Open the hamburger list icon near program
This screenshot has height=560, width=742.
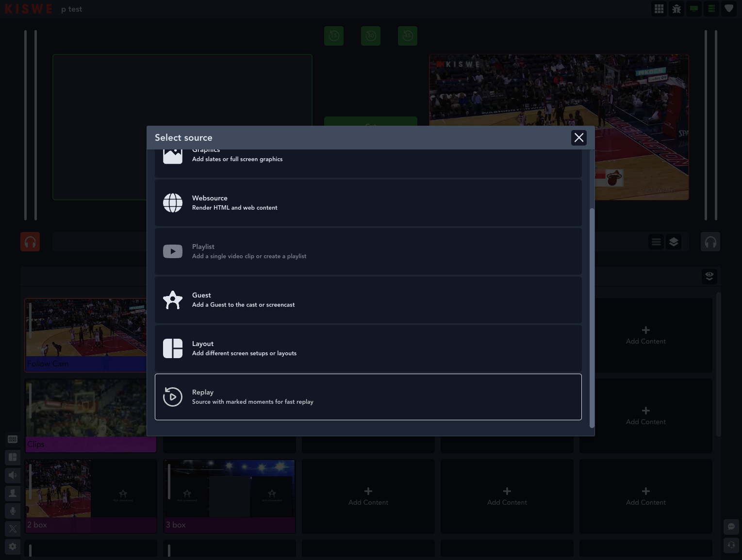coord(656,242)
